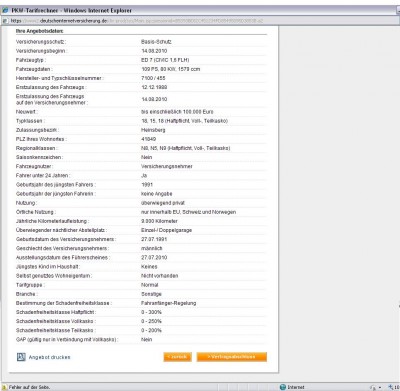Click 'nur innerhalb EU, Schweiz und Norwegen'
Image resolution: width=400 pixels, height=391 pixels.
point(188,212)
